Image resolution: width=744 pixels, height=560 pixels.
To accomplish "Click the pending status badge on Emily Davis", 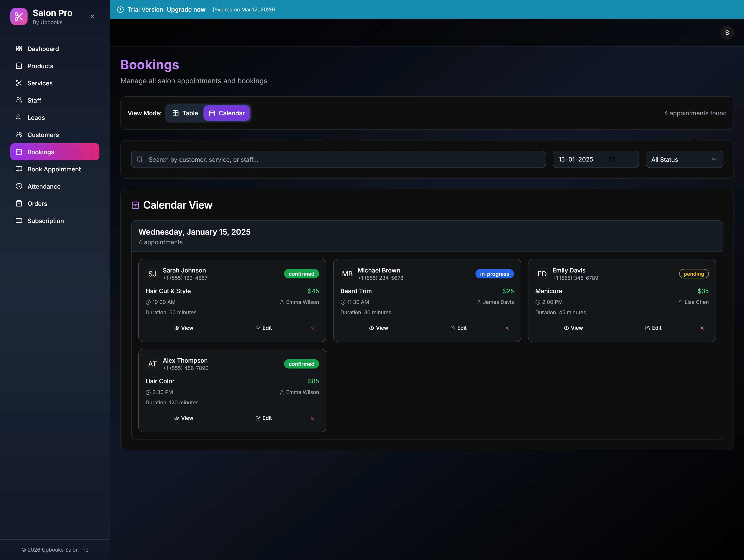I will click(x=694, y=274).
